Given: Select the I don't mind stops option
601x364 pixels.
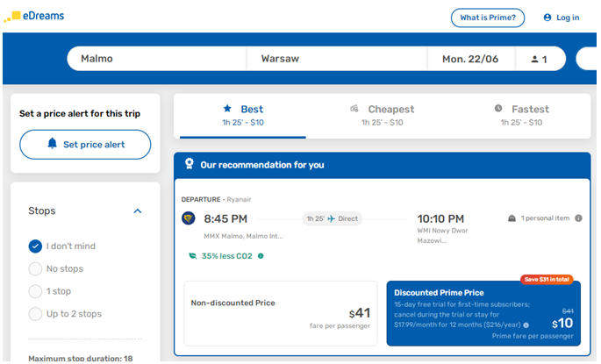Looking at the screenshot, I should pyautogui.click(x=35, y=246).
